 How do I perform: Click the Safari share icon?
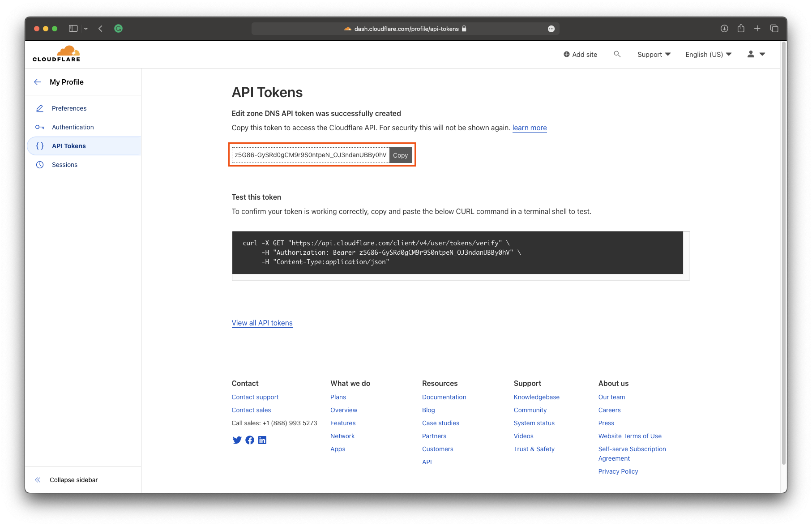click(x=741, y=29)
